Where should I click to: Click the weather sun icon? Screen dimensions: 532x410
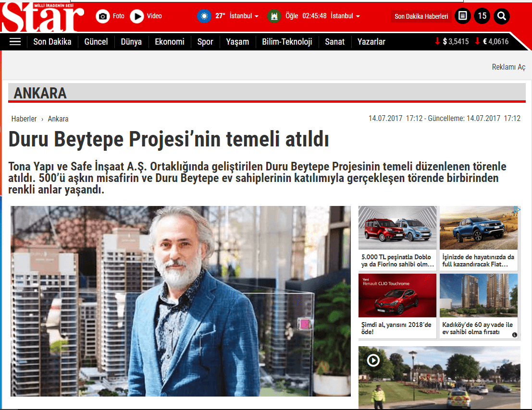(x=204, y=16)
